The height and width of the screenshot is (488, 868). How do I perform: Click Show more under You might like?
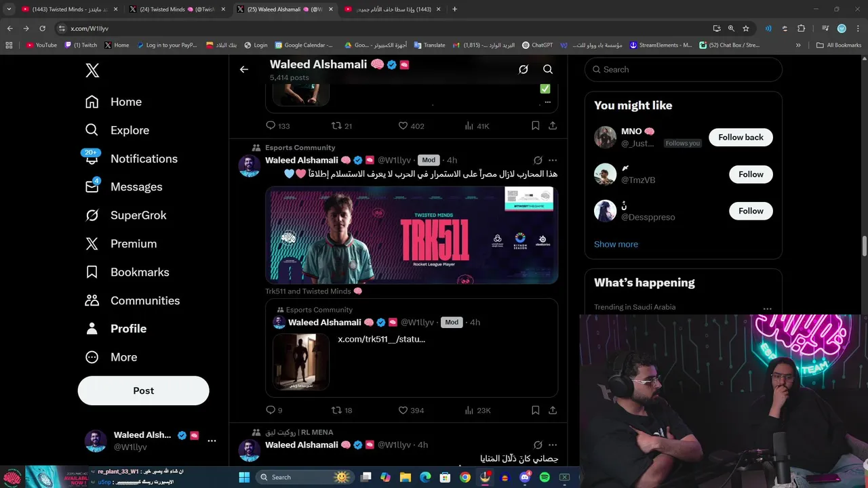[616, 244]
